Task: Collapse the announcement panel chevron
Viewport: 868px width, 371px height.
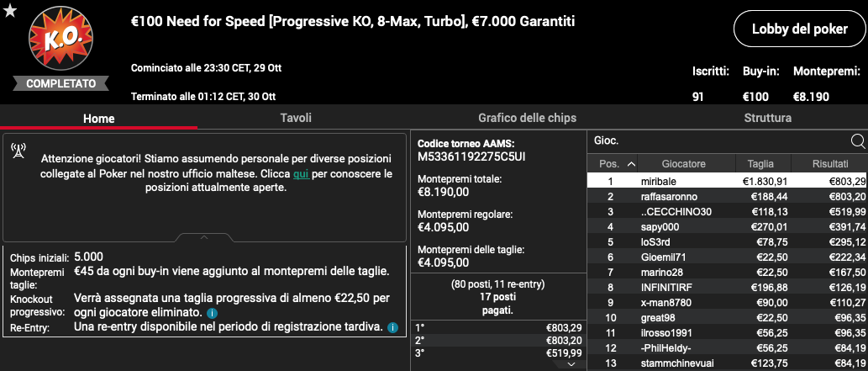Action: pyautogui.click(x=204, y=237)
